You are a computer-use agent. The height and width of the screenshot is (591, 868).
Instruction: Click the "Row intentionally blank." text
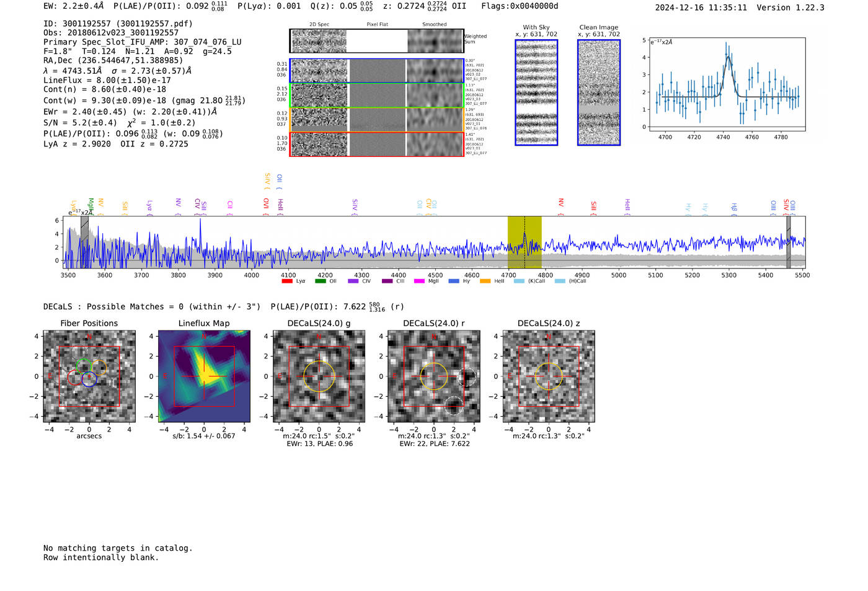coord(101,558)
